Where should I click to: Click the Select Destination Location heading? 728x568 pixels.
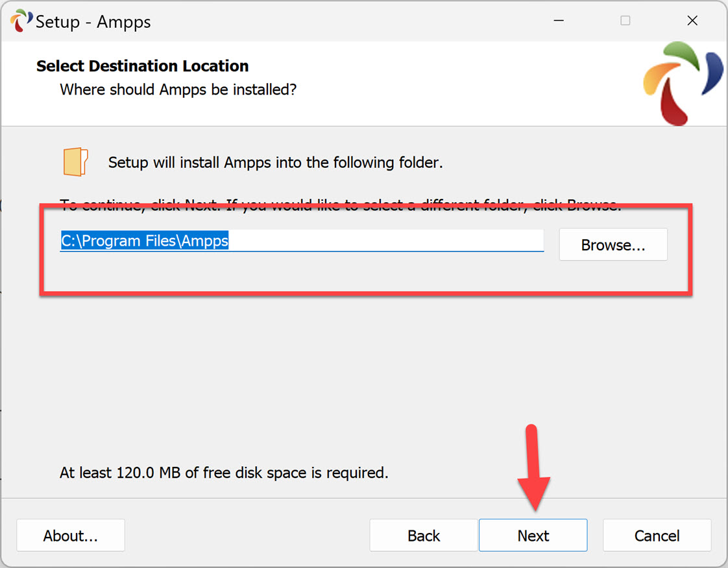pyautogui.click(x=141, y=65)
